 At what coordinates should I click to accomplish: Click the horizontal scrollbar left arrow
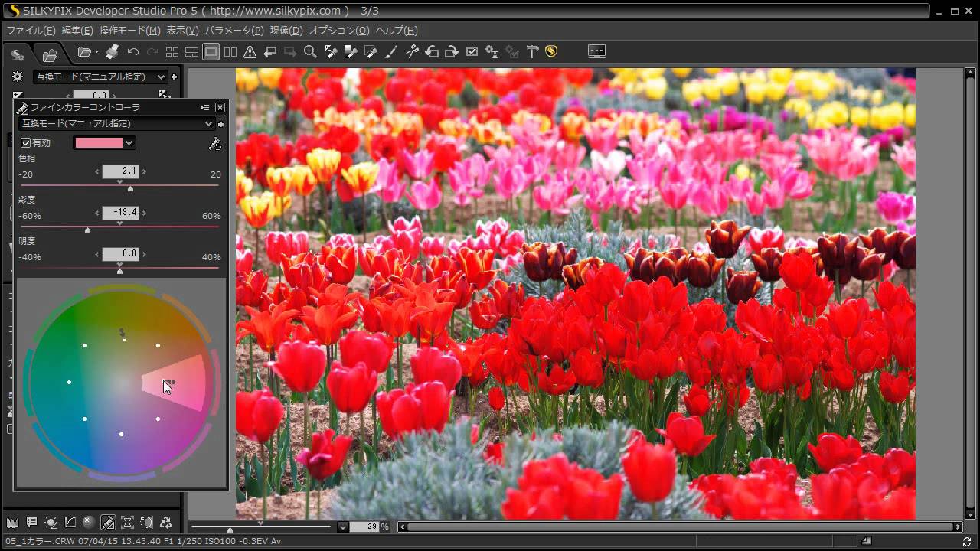pos(403,527)
